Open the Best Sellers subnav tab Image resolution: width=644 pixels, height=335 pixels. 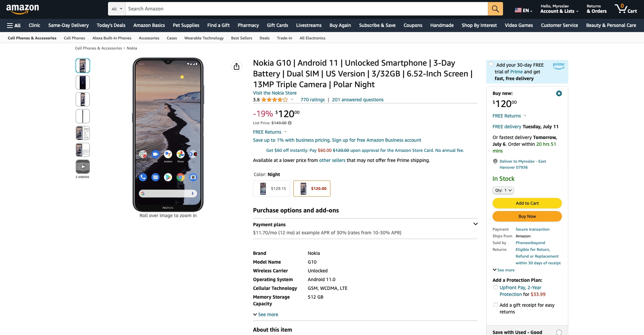pos(242,38)
